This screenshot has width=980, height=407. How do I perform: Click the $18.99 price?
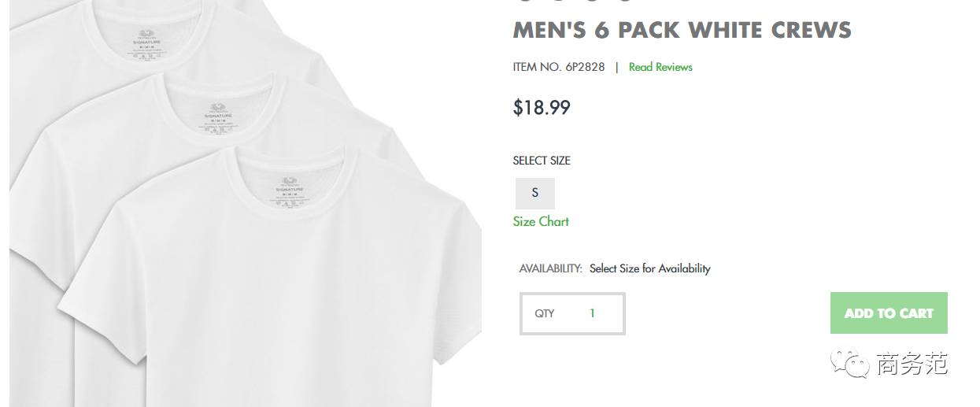[542, 107]
